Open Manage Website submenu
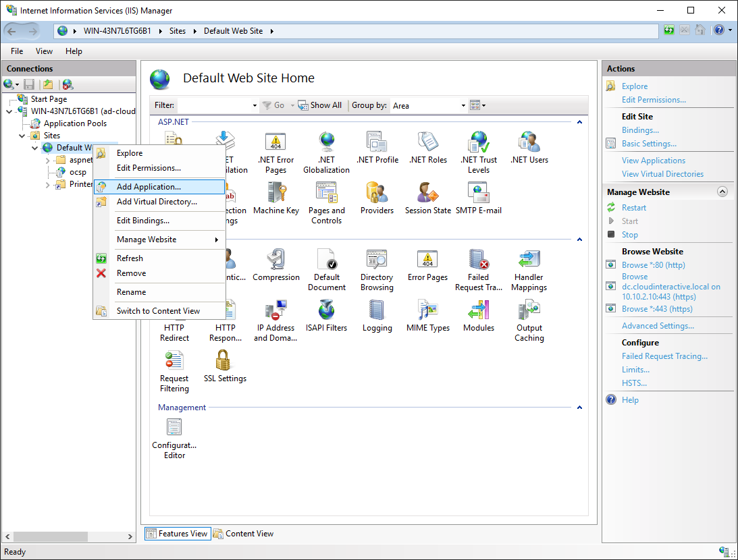Screen dimensions: 738x560 pyautogui.click(x=159, y=240)
